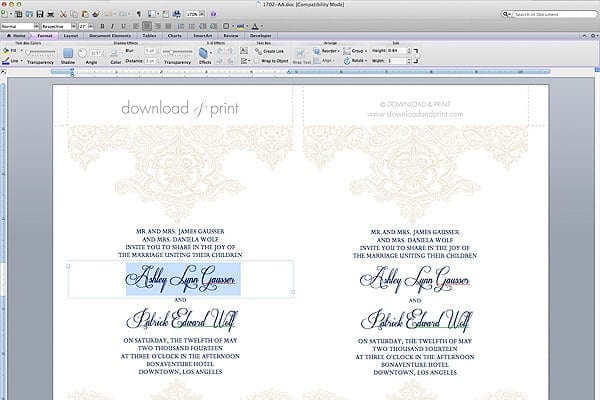
Task: Click the templates grid icon
Action: [x=18, y=14]
